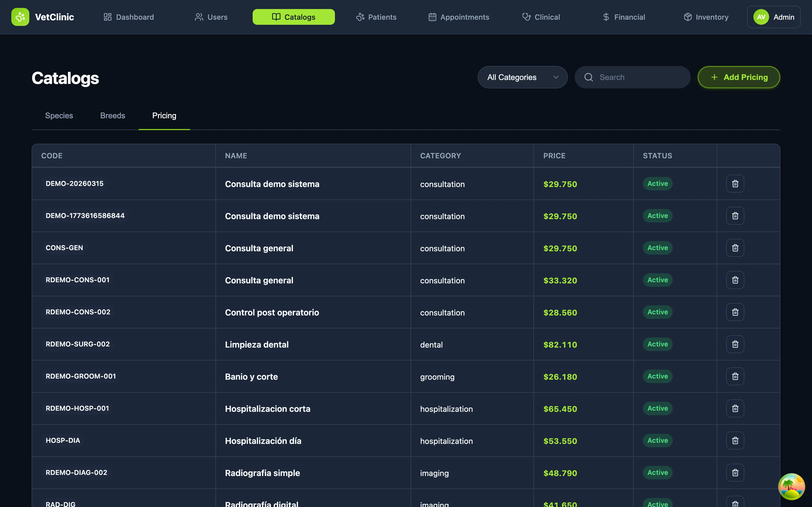Click the palm tree beach floating icon
The height and width of the screenshot is (507, 812).
pos(791,486)
